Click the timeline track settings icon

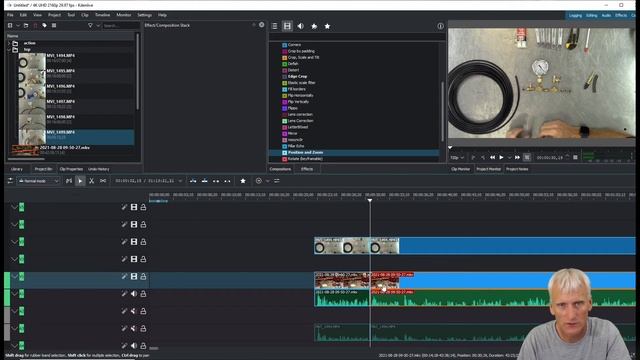coord(10,181)
